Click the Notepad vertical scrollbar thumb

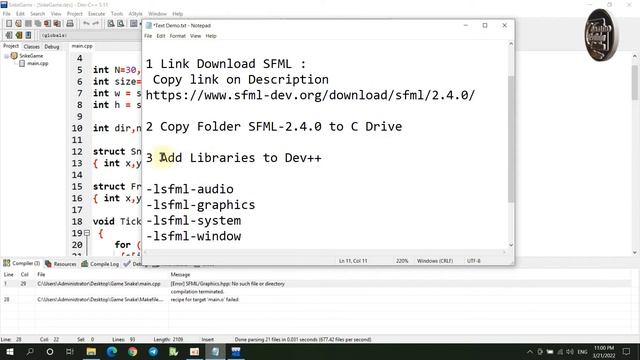(x=511, y=139)
